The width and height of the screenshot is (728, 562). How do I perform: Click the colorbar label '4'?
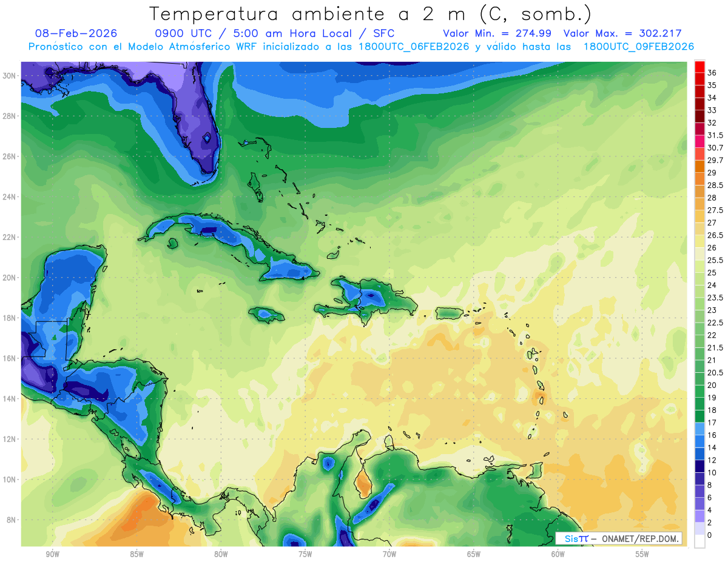(x=710, y=510)
